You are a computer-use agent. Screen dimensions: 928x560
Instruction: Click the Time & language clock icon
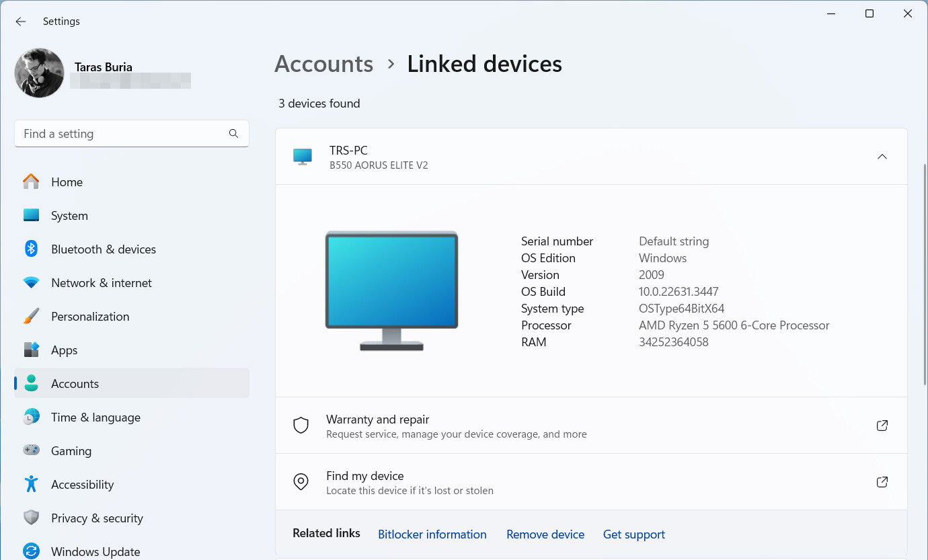(x=31, y=417)
